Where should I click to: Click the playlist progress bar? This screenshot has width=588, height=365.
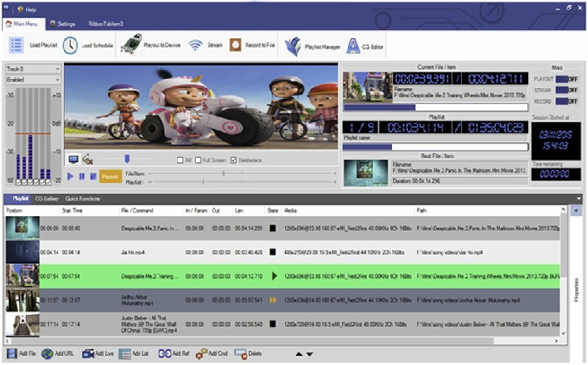(x=435, y=147)
